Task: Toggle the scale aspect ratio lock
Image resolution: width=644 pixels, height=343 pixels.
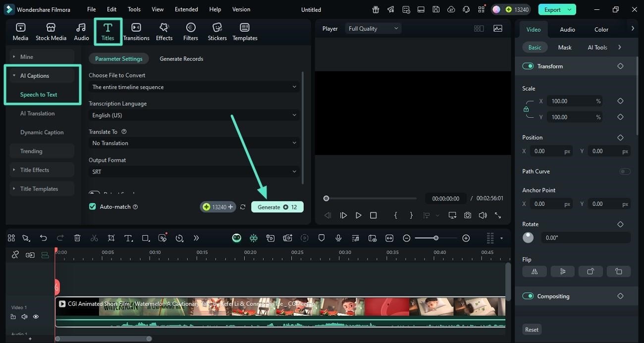Action: click(x=526, y=109)
